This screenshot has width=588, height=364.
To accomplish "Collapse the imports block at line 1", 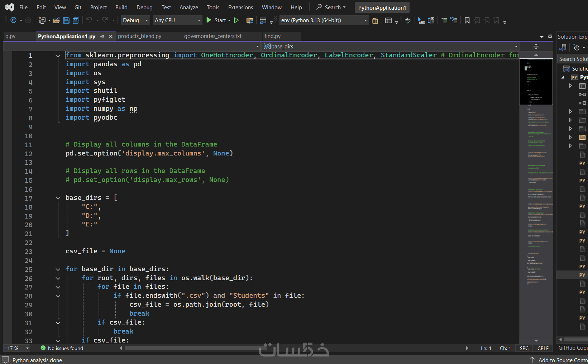I will [x=58, y=56].
